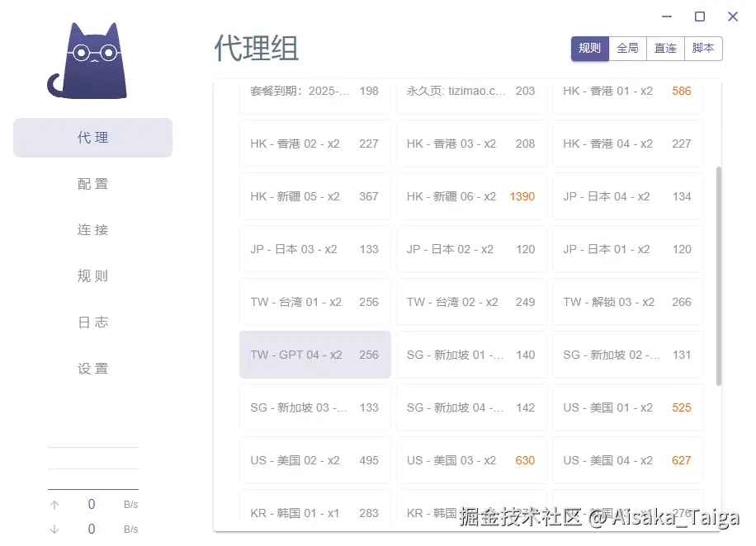
Task: Select proxy JP - 日本 03 - x2
Action: click(x=314, y=249)
